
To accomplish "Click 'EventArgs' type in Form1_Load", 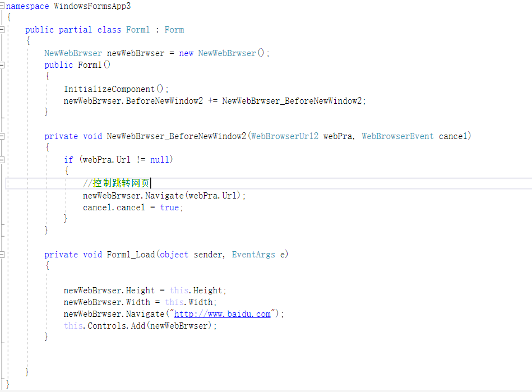I will tap(253, 255).
